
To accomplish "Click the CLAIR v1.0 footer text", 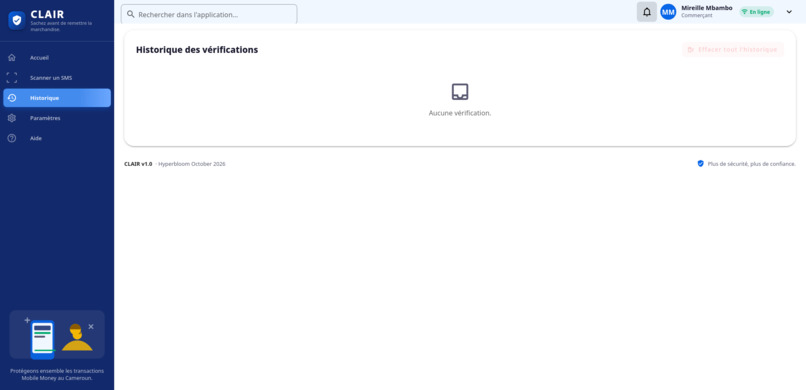I will coord(138,164).
